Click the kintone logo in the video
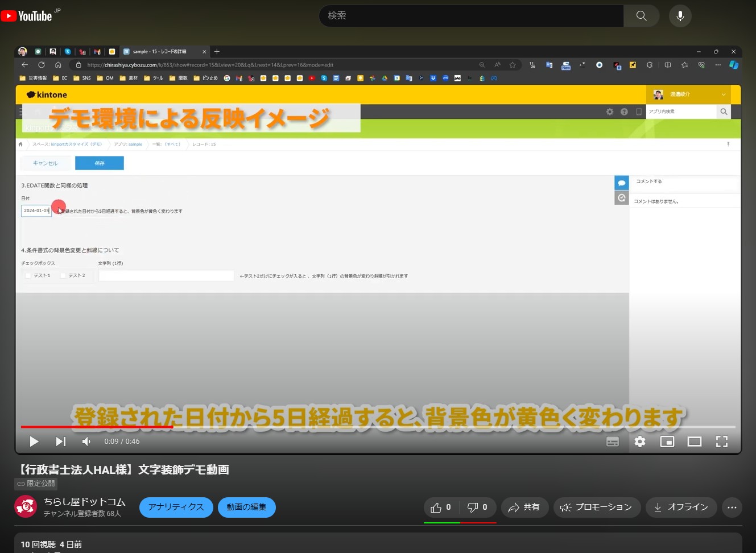The image size is (756, 553). [47, 94]
